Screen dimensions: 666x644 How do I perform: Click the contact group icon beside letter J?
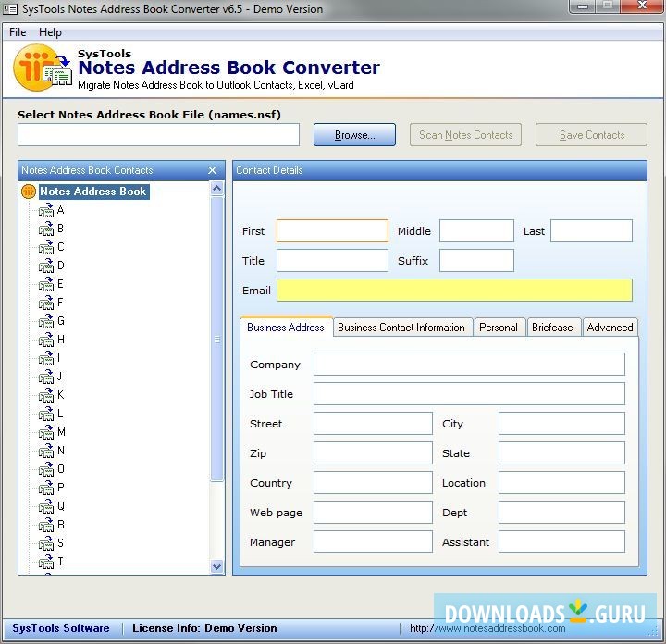pyautogui.click(x=46, y=377)
